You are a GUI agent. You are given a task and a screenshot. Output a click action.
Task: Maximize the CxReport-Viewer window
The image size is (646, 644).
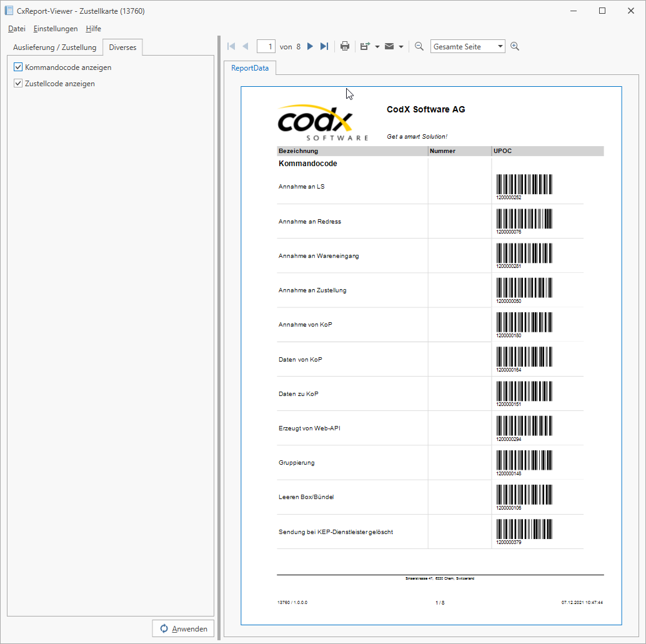602,11
